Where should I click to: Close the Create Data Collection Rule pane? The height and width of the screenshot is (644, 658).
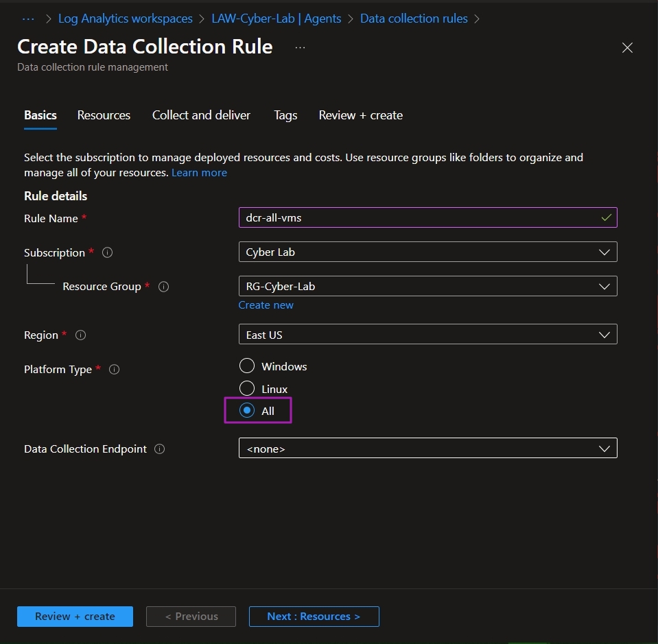(627, 48)
